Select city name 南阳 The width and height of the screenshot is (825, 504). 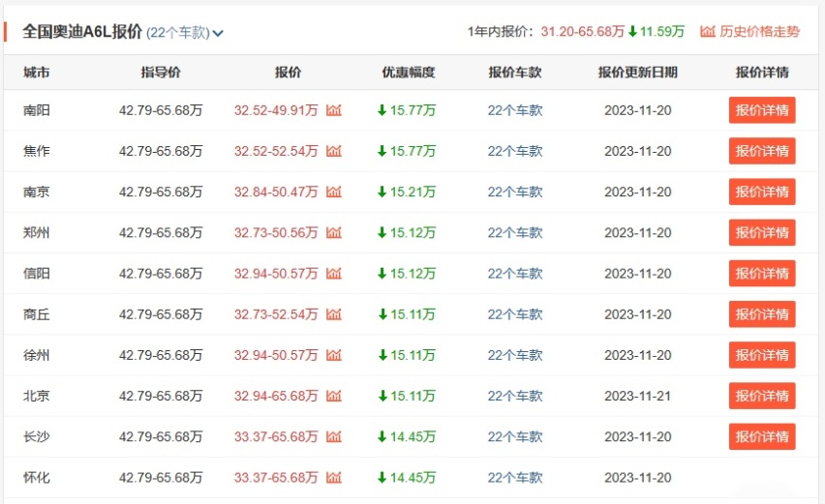point(36,110)
